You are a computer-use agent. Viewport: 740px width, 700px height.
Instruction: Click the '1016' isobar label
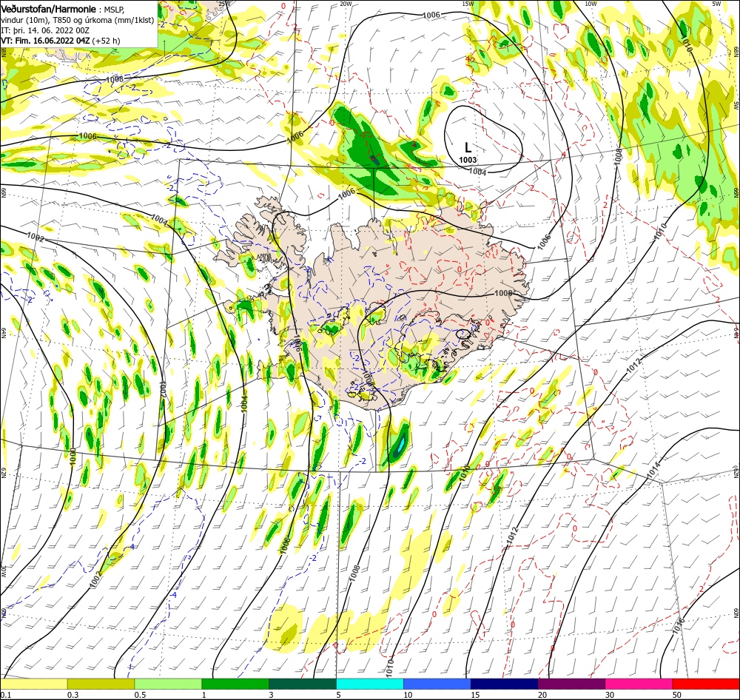click(x=678, y=626)
